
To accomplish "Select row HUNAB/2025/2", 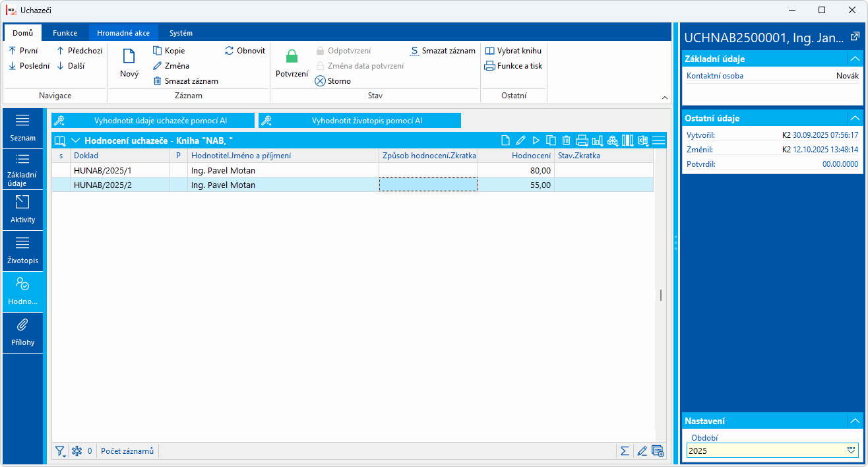I will 353,185.
